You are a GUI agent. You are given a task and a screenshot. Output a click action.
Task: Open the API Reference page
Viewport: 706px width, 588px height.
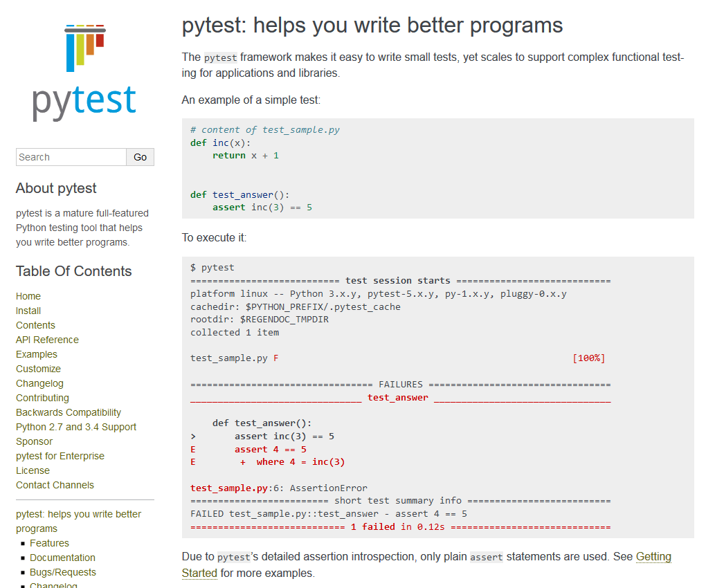point(47,340)
